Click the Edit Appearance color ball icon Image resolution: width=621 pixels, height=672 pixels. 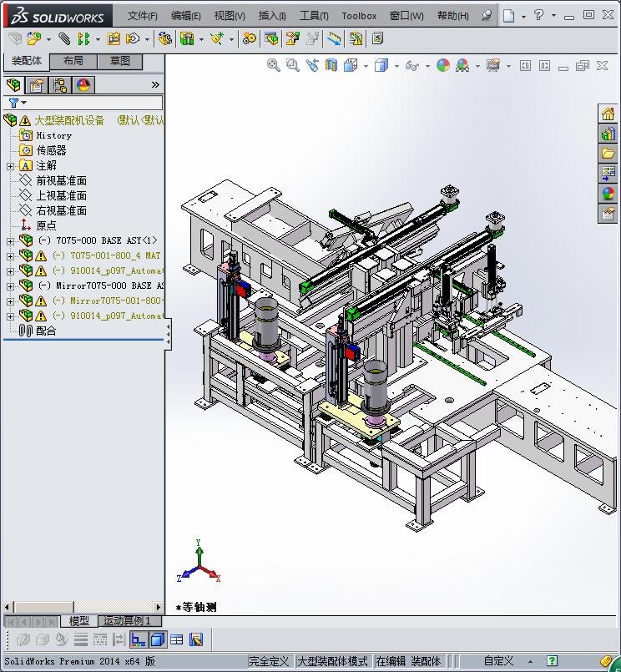(443, 65)
